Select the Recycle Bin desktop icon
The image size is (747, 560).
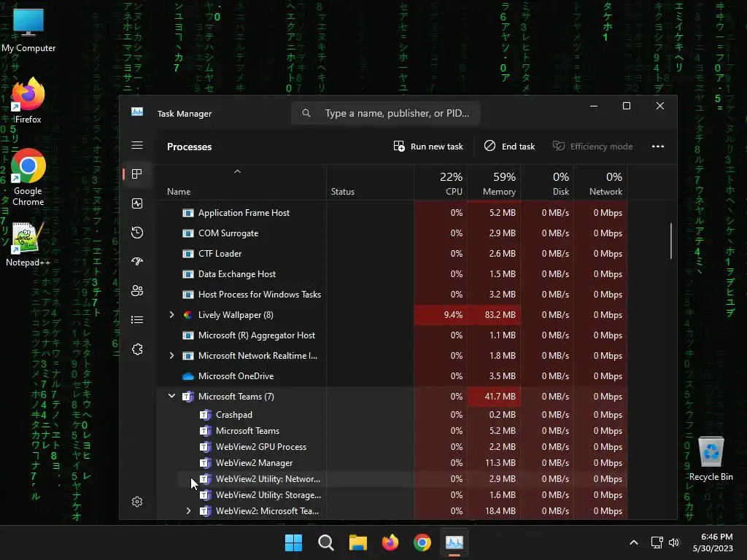point(711,459)
